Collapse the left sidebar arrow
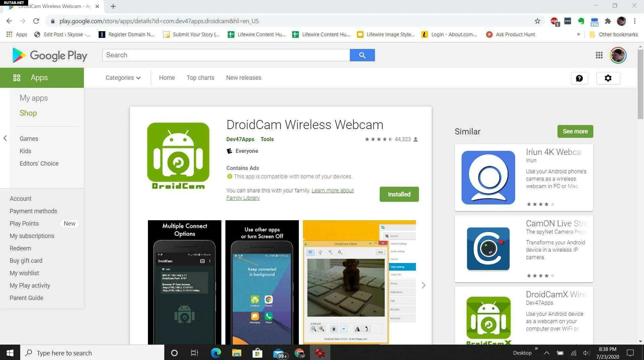Viewport: 644px width, 360px height. click(5, 138)
